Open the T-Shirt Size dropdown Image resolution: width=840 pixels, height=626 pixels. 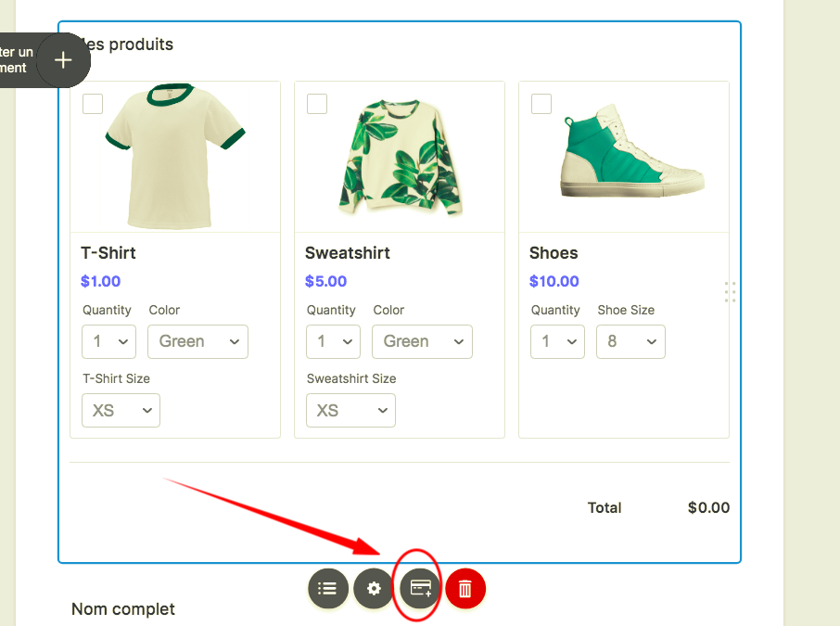[121, 410]
